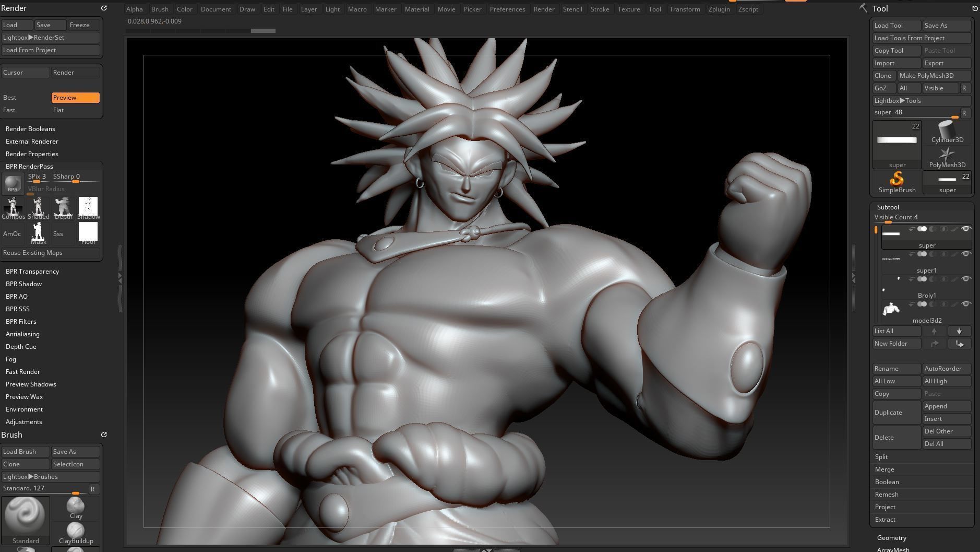The image size is (980, 552).
Task: Expand the Extract subtool section
Action: [x=885, y=520]
